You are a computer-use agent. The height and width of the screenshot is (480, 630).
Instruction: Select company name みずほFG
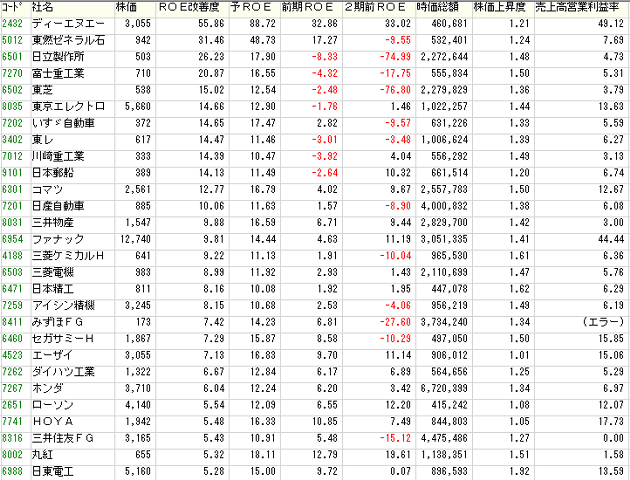[57, 322]
